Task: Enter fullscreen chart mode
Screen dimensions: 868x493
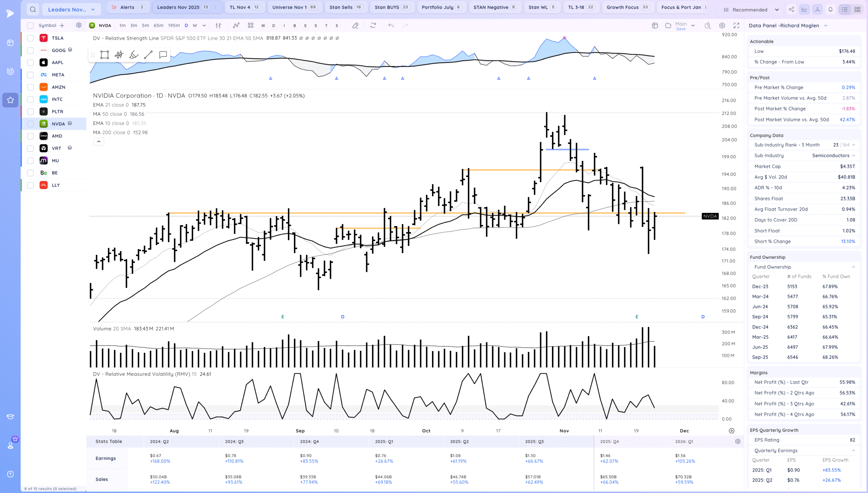Action: pos(736,25)
